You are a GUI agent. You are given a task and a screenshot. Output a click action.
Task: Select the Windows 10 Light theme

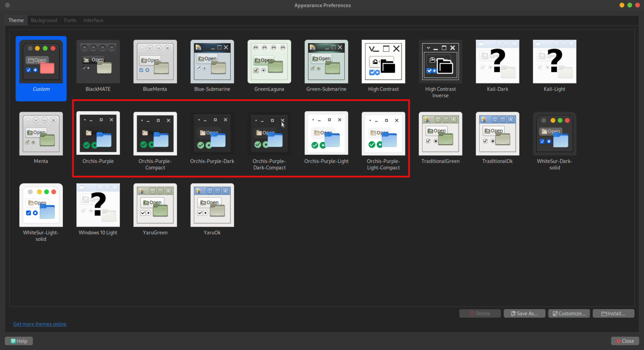click(98, 205)
